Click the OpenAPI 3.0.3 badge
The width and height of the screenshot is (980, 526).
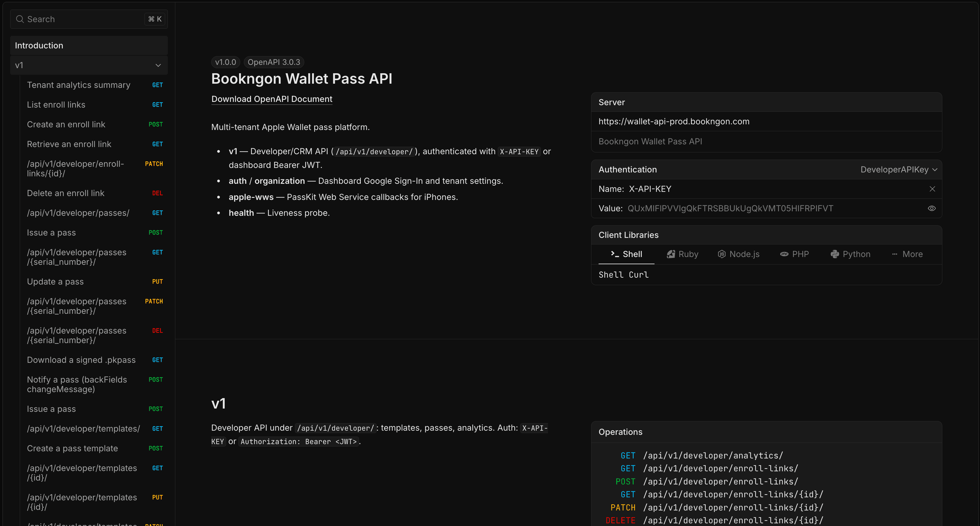(x=273, y=62)
